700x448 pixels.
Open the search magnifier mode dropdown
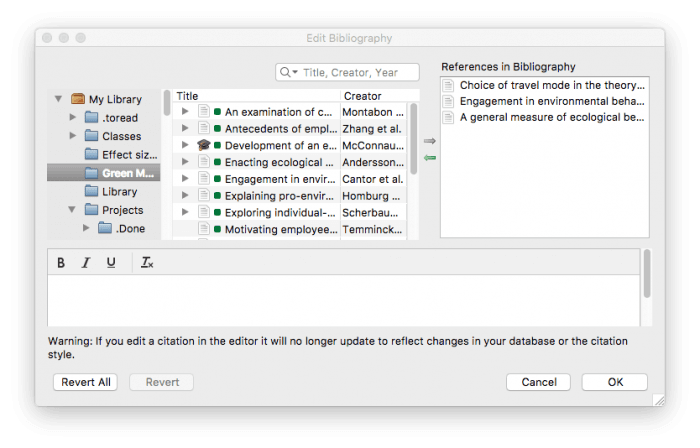(288, 72)
